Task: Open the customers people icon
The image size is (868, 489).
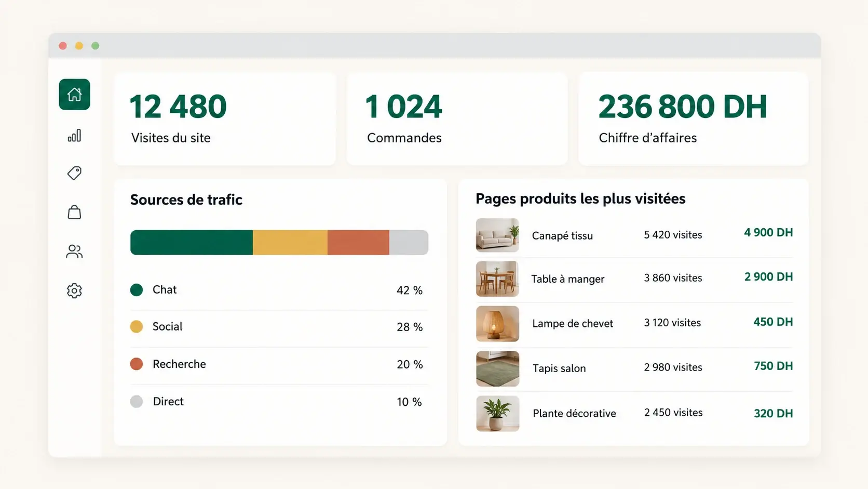Action: [x=74, y=252]
